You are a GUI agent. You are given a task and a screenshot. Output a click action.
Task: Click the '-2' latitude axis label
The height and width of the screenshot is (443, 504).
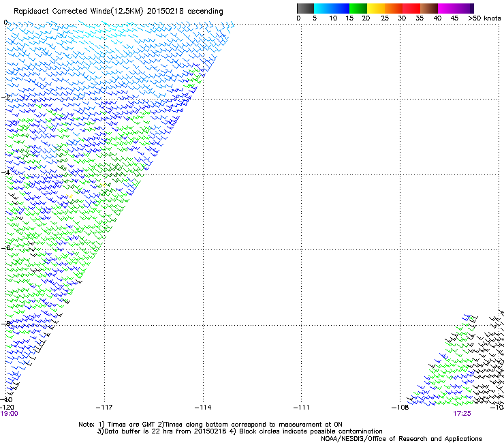5,97
